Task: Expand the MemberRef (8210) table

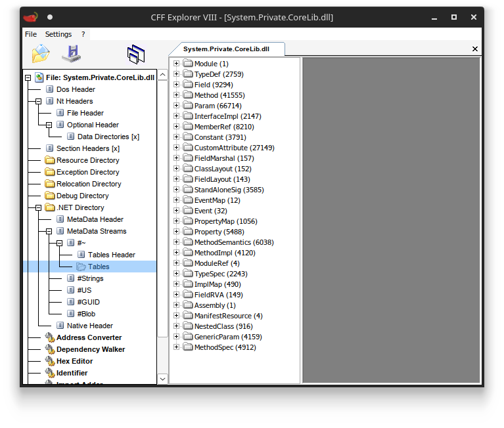Action: pyautogui.click(x=176, y=127)
